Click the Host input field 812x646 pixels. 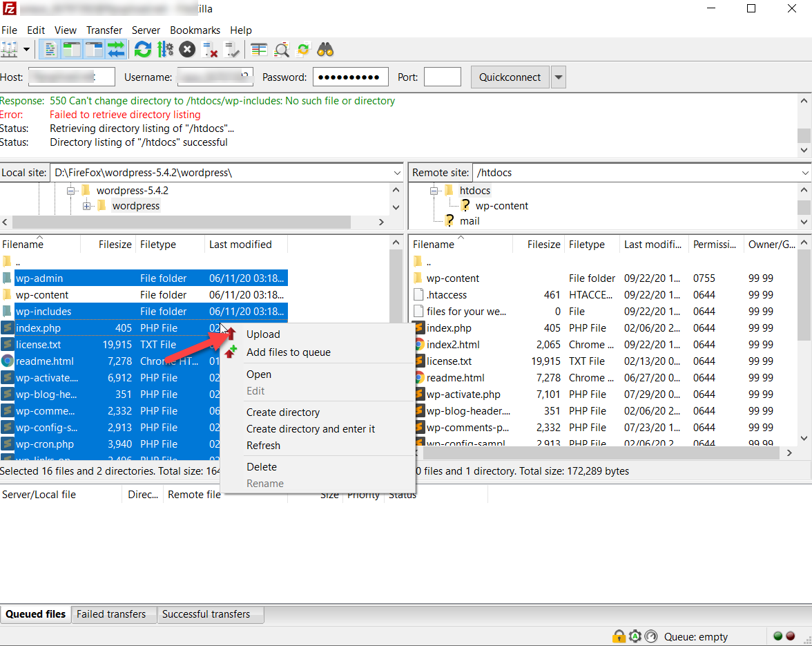point(72,77)
